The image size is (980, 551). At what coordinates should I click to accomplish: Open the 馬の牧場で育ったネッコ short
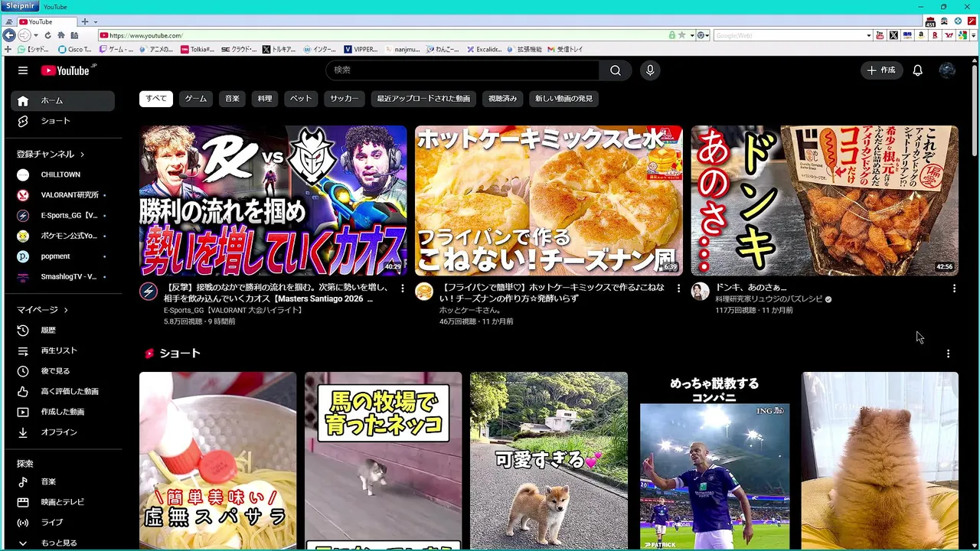tap(384, 461)
